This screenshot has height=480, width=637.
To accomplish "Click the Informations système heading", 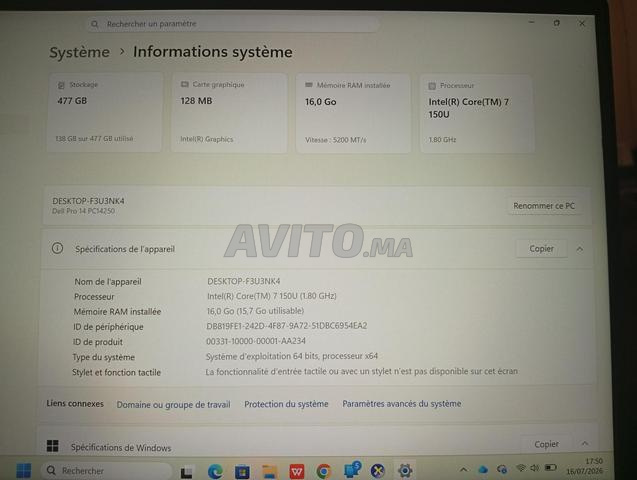I will pos(213,52).
